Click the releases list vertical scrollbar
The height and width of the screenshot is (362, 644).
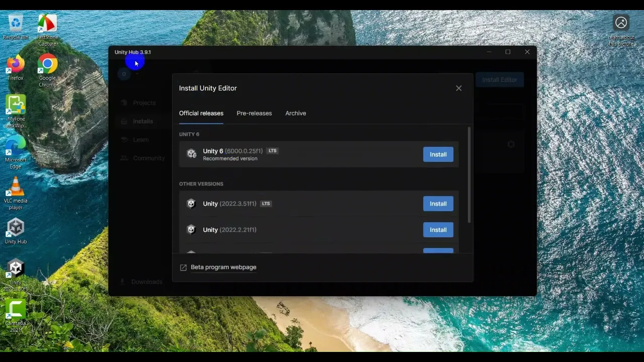(x=469, y=175)
